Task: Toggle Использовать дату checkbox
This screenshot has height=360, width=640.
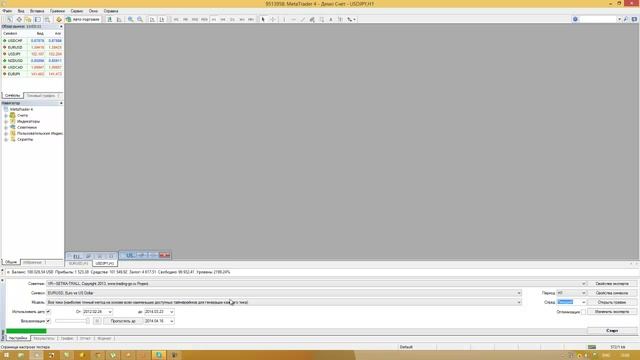Action: point(48,312)
